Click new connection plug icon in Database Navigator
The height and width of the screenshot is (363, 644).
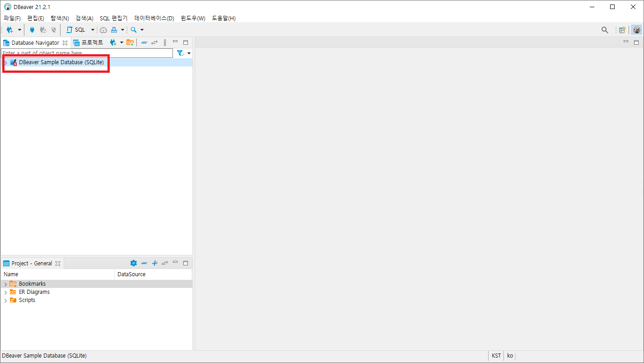click(x=113, y=42)
